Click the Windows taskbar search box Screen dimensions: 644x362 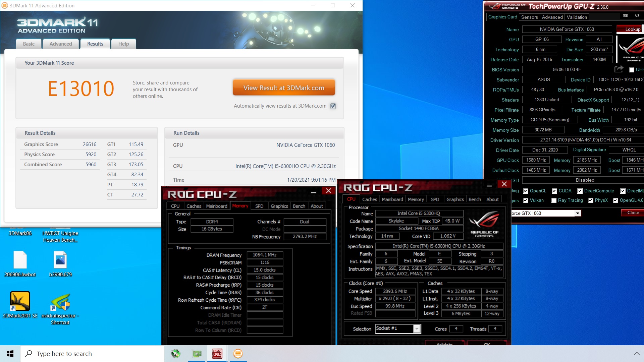tap(92, 354)
